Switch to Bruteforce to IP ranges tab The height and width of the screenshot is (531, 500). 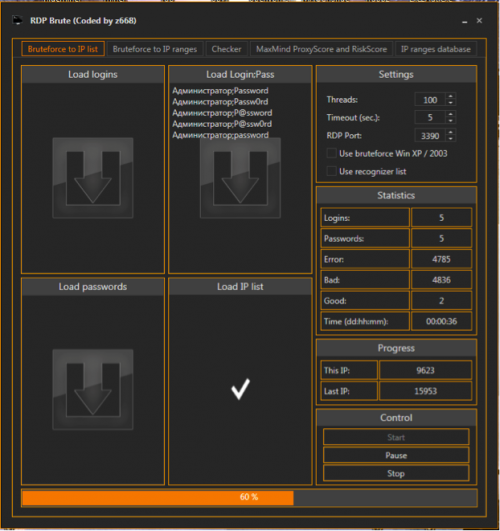click(155, 49)
